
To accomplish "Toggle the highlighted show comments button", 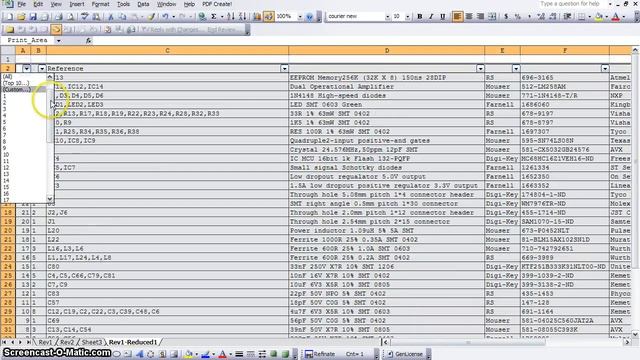I will pos(56,29).
